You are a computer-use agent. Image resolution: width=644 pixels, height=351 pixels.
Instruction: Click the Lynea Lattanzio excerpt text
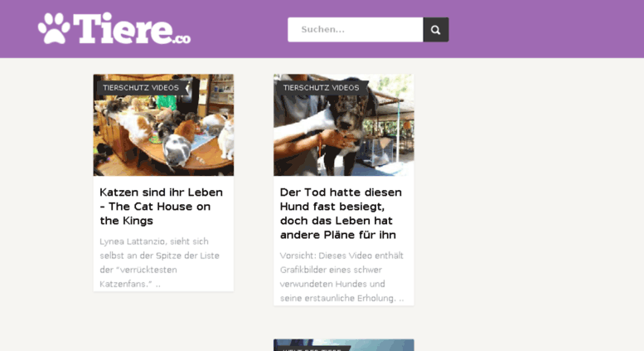[x=159, y=263]
